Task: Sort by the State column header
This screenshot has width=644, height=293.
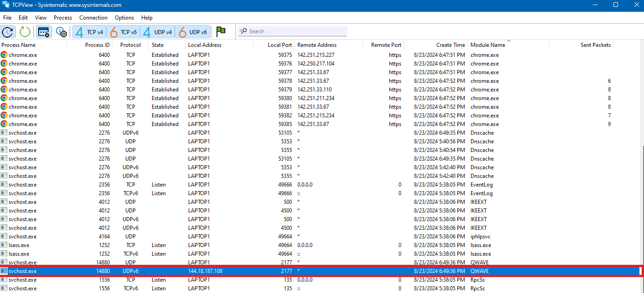Action: pos(167,45)
